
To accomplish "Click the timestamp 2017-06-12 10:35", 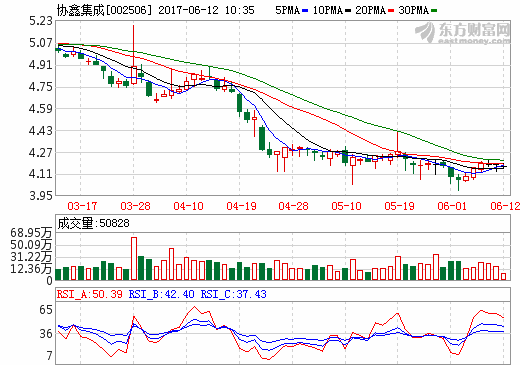I will pyautogui.click(x=206, y=10).
